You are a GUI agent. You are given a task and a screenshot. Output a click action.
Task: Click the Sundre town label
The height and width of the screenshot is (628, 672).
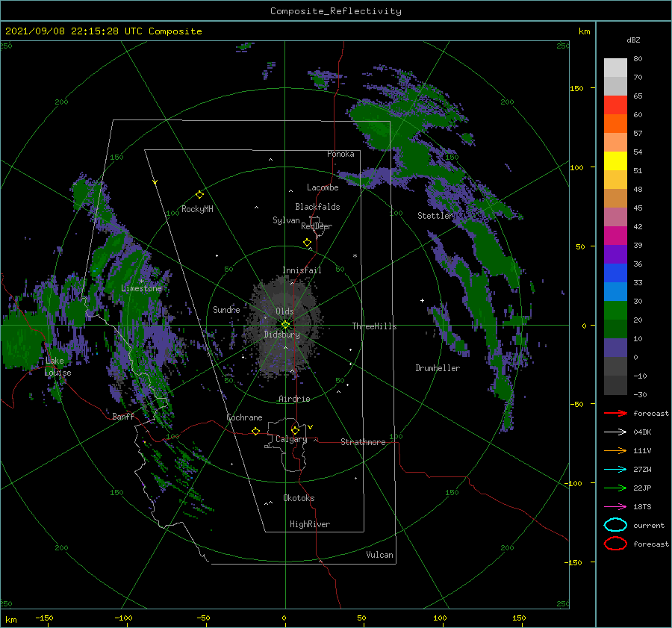[226, 309]
